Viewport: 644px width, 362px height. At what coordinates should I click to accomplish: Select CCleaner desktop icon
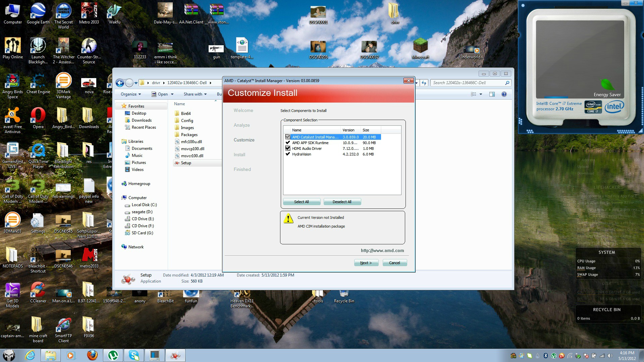(38, 292)
